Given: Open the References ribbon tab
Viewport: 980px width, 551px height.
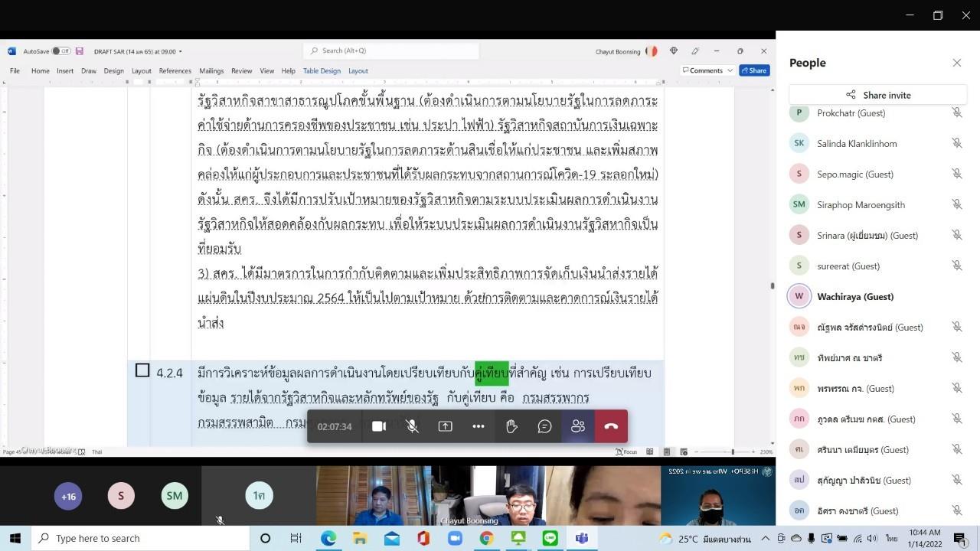Looking at the screenshot, I should pyautogui.click(x=175, y=70).
